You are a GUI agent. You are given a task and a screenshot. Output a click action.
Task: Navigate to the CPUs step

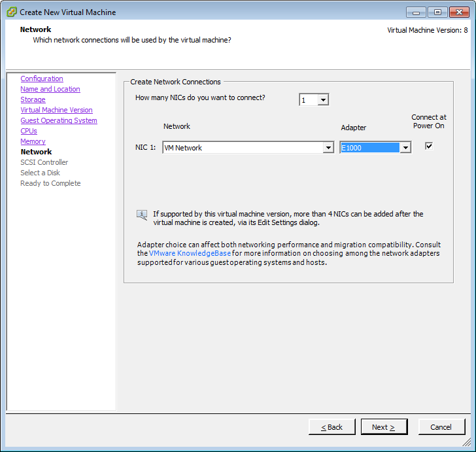coord(29,131)
